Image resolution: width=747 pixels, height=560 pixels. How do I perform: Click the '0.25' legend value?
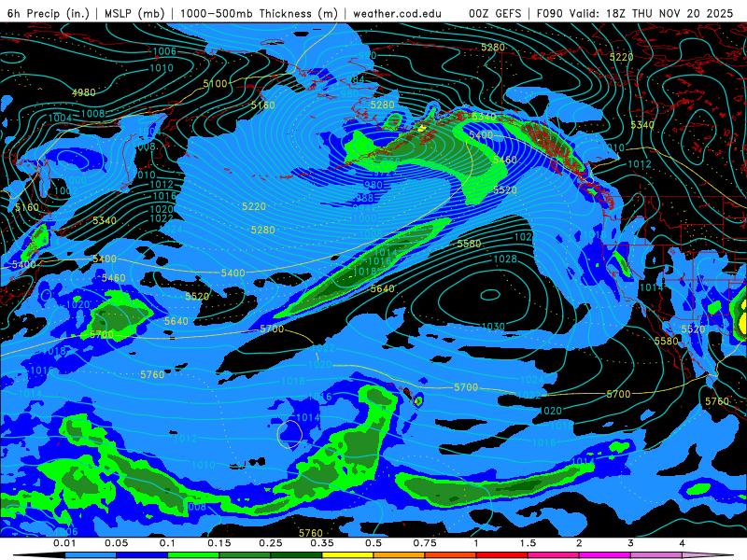pyautogui.click(x=271, y=543)
